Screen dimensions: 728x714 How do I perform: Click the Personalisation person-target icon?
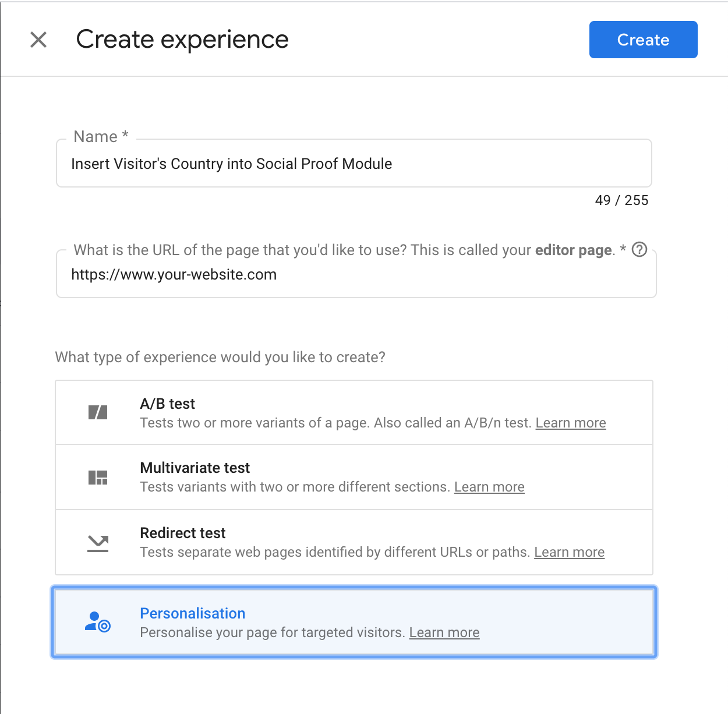pyautogui.click(x=98, y=622)
